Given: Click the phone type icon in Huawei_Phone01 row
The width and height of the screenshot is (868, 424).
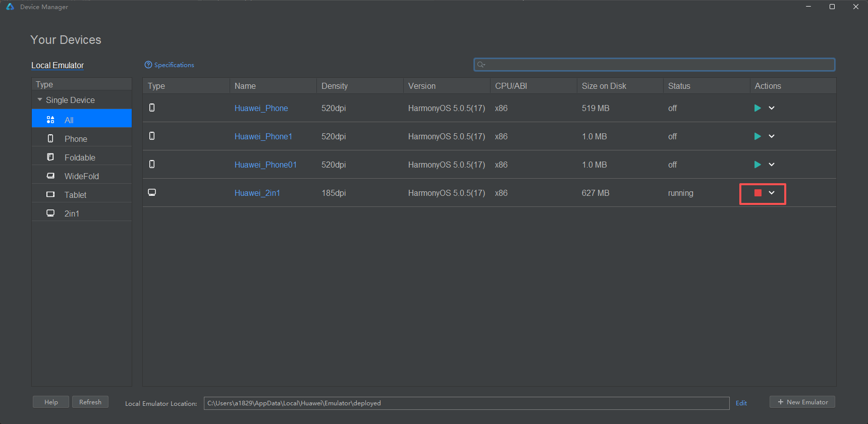Looking at the screenshot, I should point(152,164).
